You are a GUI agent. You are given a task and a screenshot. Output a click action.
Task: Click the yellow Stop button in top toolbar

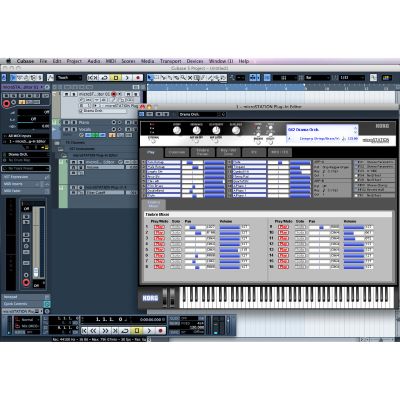click(x=116, y=78)
